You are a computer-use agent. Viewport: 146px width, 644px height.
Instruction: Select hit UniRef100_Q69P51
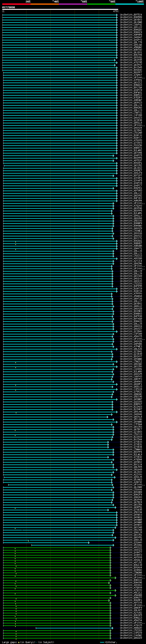click(x=131, y=507)
